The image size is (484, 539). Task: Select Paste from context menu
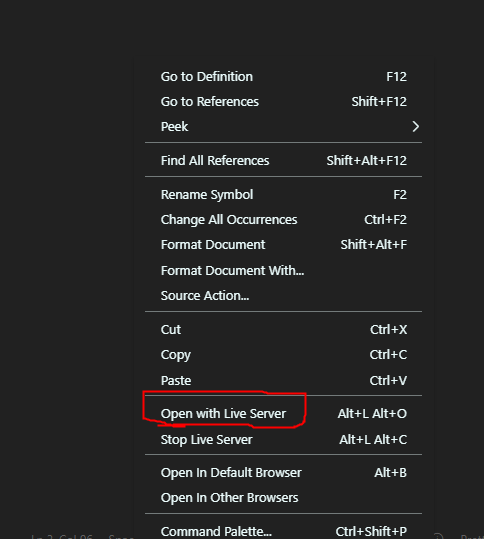(284, 381)
